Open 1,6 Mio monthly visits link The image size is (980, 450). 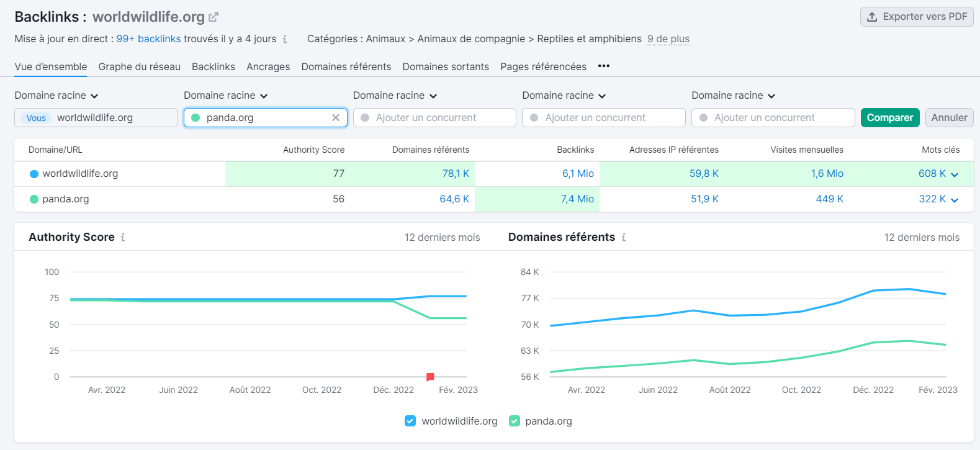pos(827,174)
